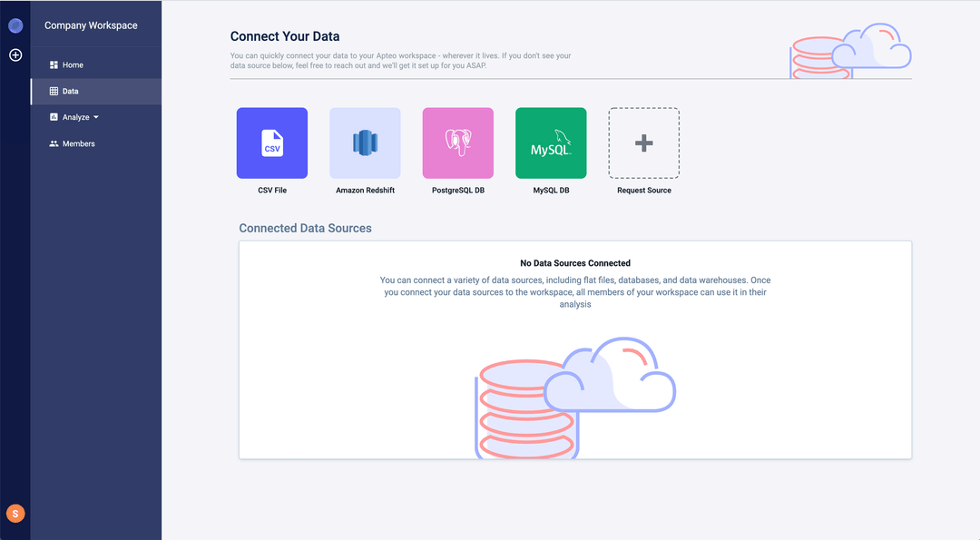Click the plus icon to add a workspace
Image resolution: width=980 pixels, height=540 pixels.
[15, 55]
